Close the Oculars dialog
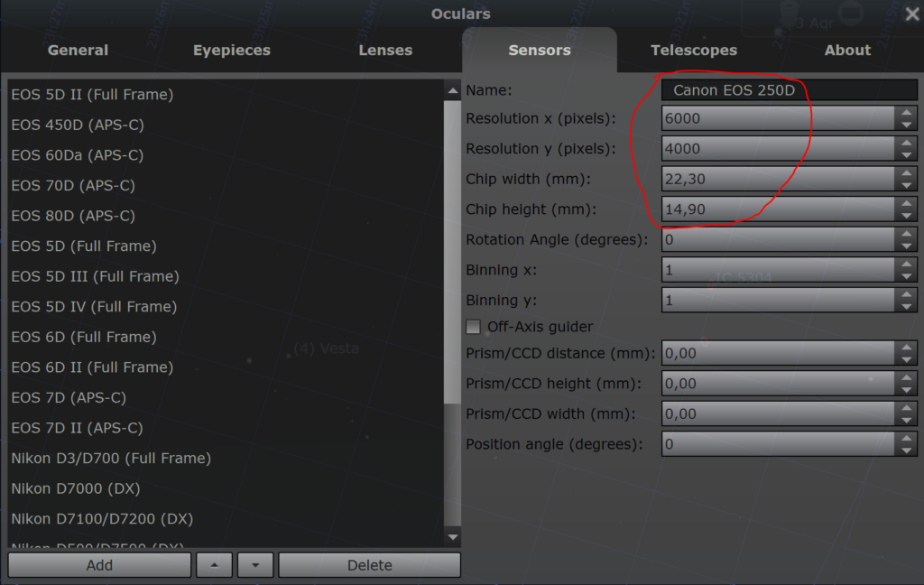Viewport: 924px width, 585px height. (911, 14)
